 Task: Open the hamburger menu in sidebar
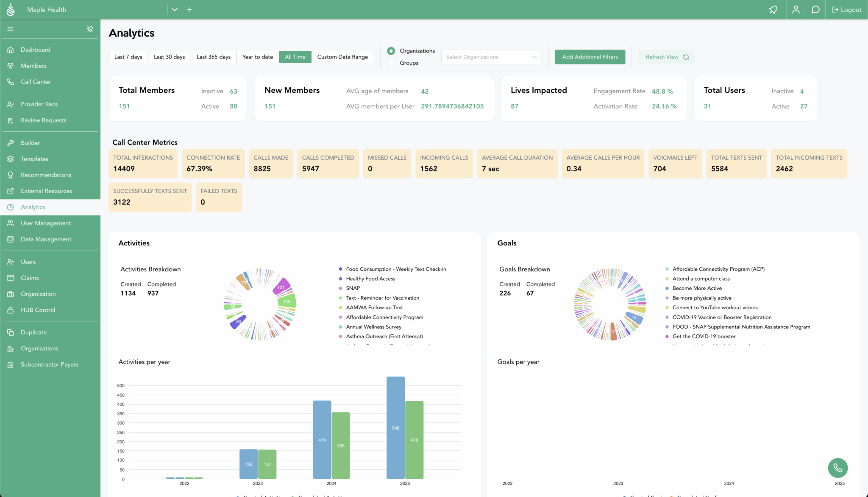coord(11,29)
